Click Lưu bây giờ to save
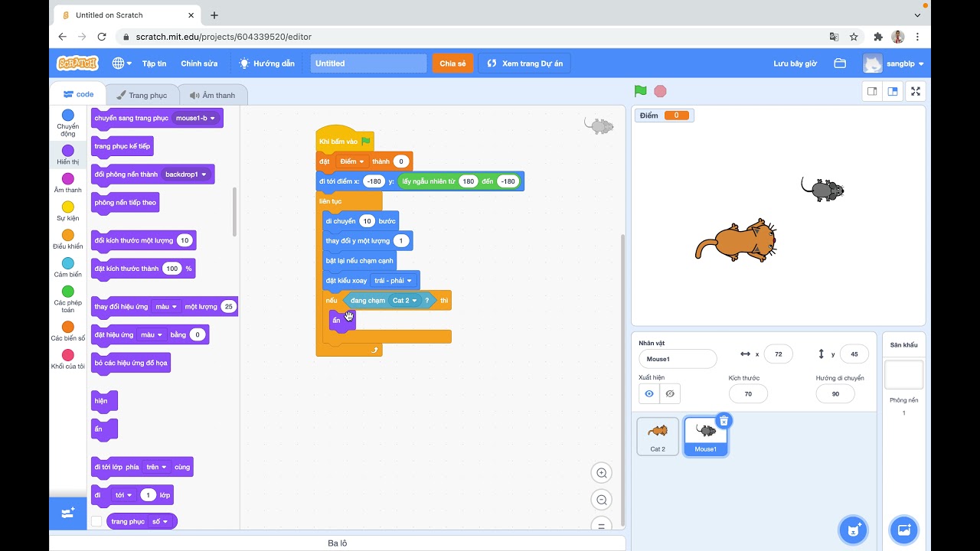Screen dimensions: 980x551 (795, 64)
